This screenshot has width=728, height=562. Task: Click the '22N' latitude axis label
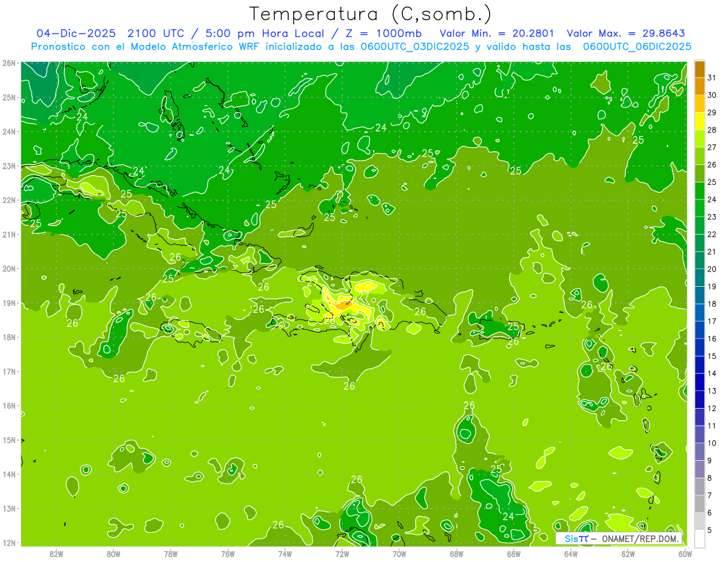(x=9, y=200)
